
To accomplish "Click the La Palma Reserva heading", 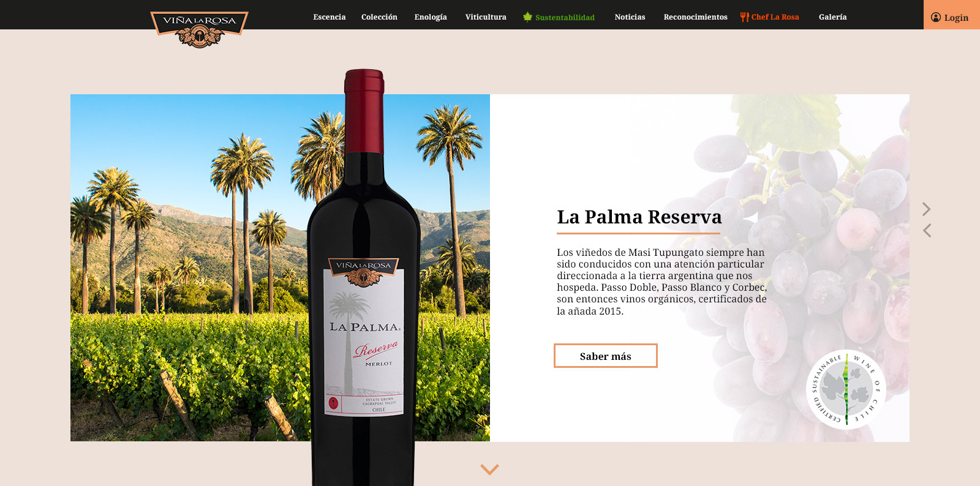I will [639, 217].
